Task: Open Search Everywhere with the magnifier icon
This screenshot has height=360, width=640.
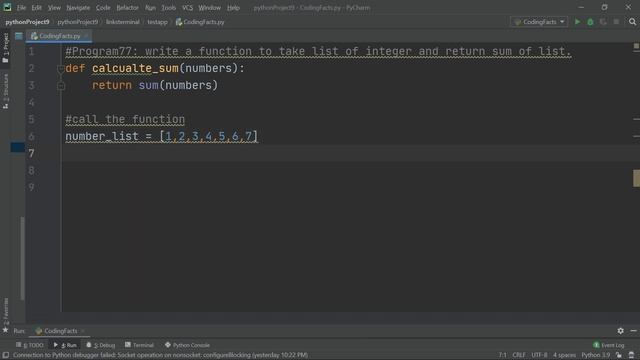Action: [632, 22]
